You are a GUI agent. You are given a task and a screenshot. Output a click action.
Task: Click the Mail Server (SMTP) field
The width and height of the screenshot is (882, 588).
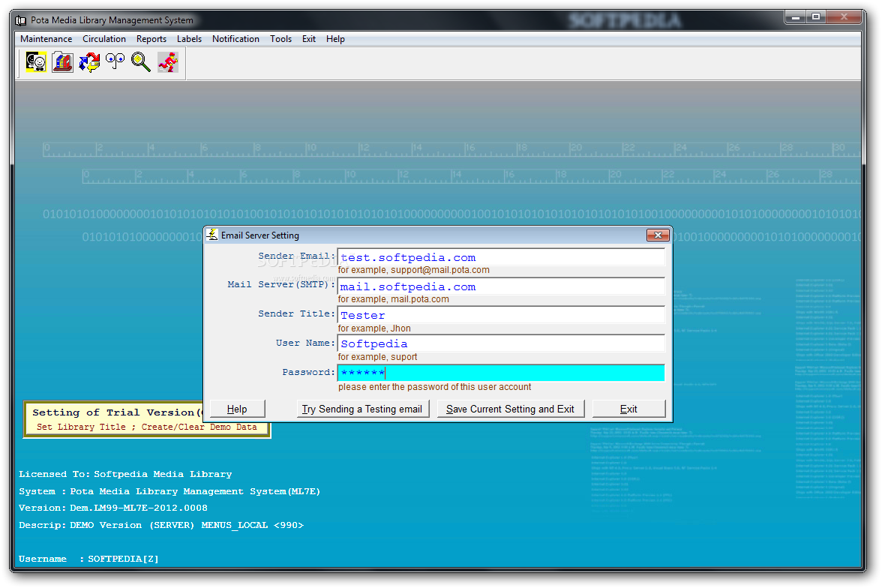coord(501,286)
